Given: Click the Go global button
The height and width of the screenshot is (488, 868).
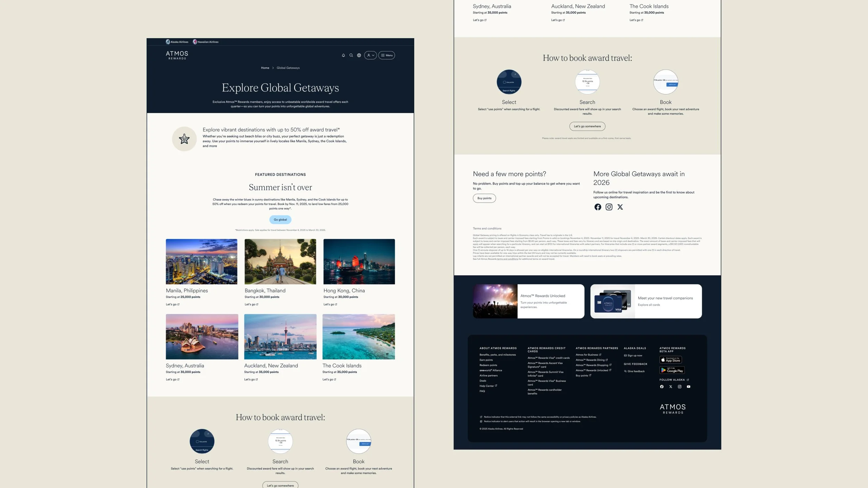Looking at the screenshot, I should (280, 220).
